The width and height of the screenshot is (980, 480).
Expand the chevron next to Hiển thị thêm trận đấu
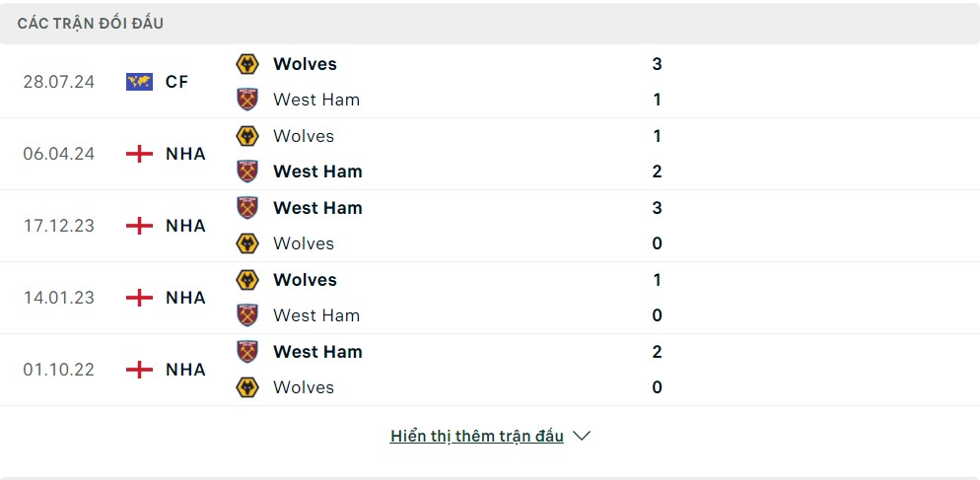582,436
